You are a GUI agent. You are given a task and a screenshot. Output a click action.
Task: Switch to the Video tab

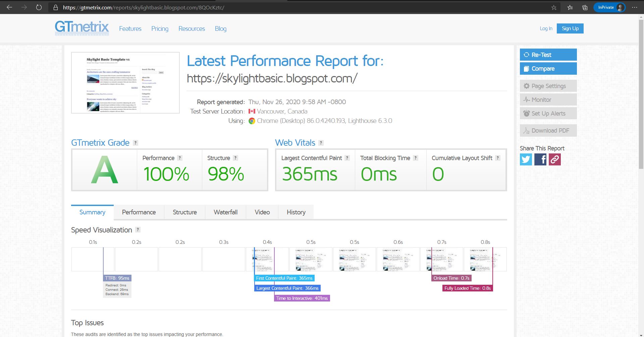tap(262, 212)
